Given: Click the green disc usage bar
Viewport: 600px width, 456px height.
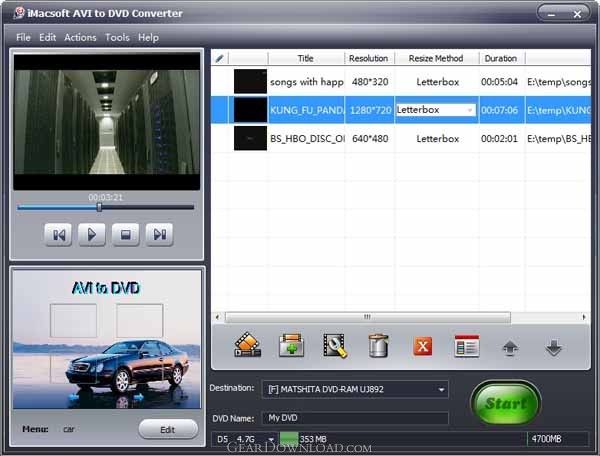Looking at the screenshot, I should point(289,439).
